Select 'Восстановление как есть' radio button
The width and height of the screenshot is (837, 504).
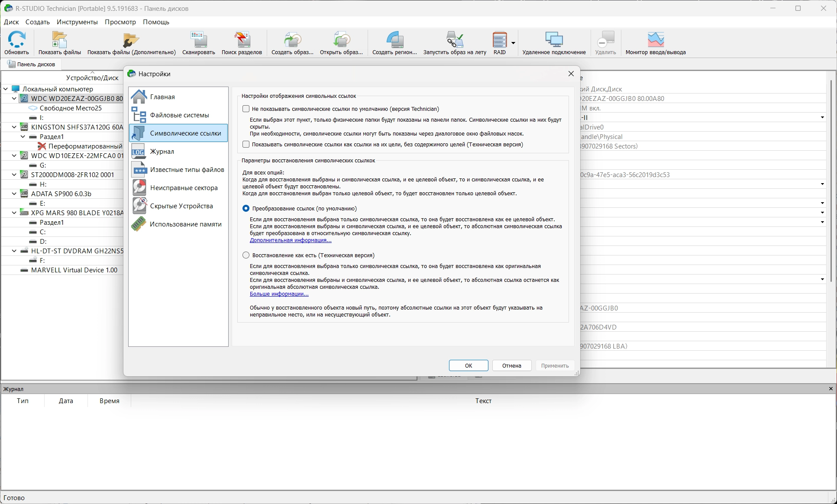coord(246,255)
